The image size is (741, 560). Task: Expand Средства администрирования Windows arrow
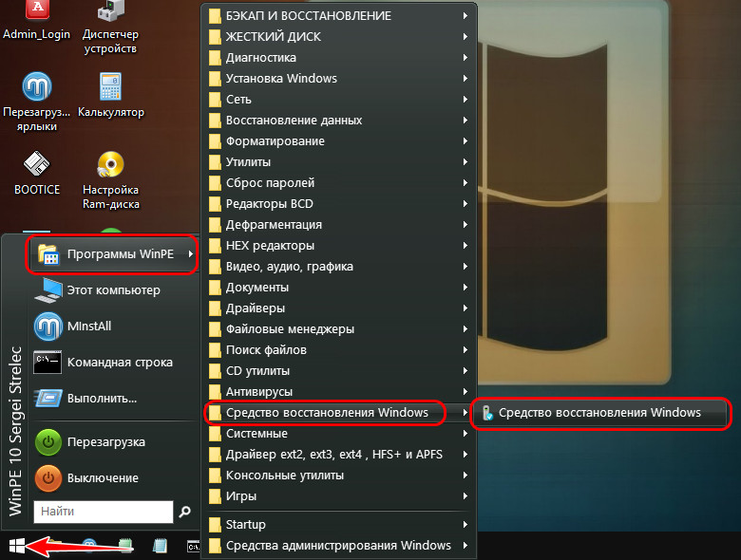465,546
